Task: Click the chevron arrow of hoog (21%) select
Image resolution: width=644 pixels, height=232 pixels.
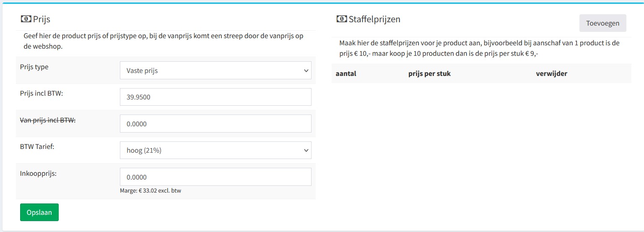Action: click(306, 151)
